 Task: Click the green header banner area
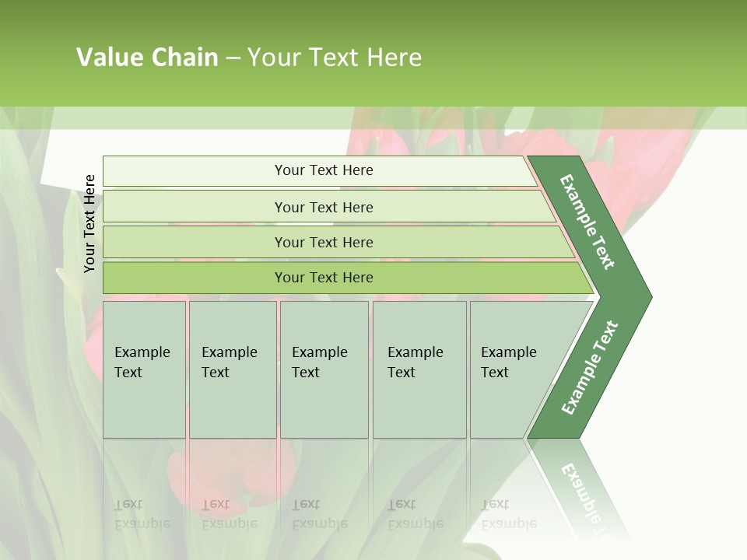point(373,54)
